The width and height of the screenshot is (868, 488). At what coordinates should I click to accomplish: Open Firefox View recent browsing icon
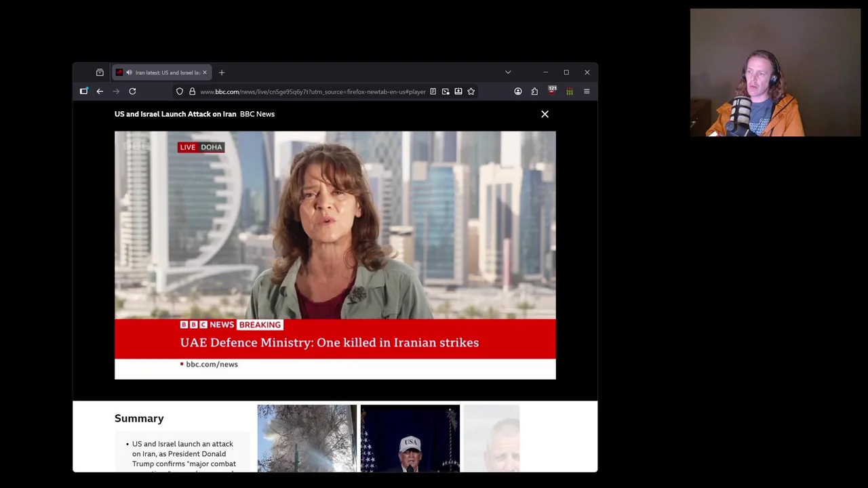point(100,73)
